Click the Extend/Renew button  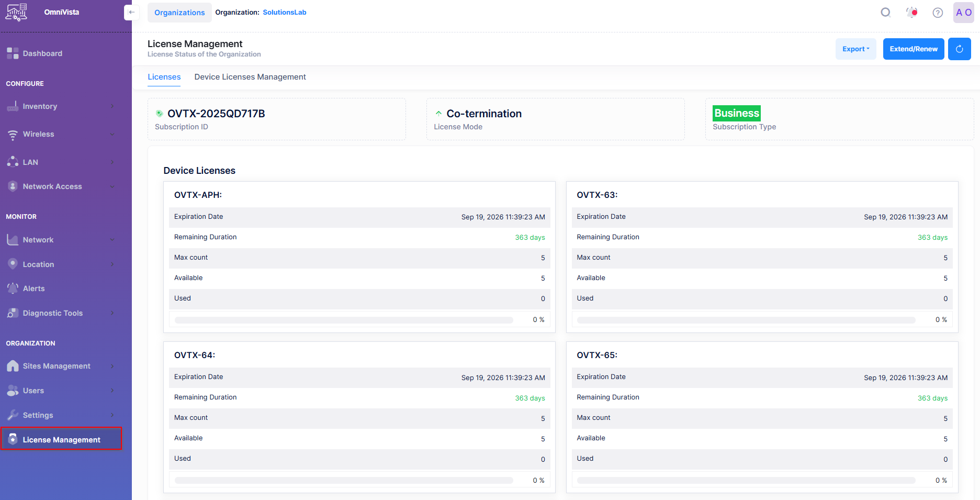pyautogui.click(x=913, y=49)
